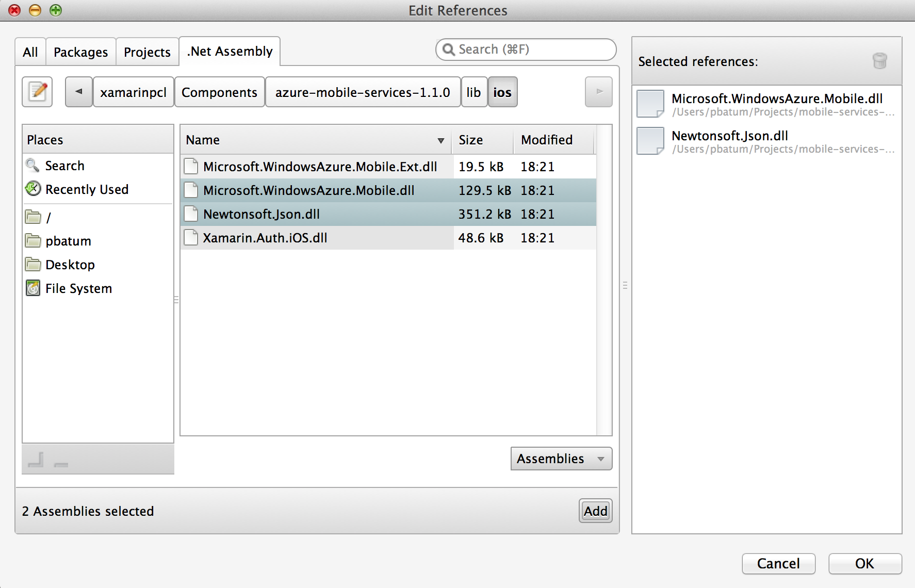915x588 pixels.
Task: Click the type-a-file-name pencil icon
Action: click(x=37, y=92)
